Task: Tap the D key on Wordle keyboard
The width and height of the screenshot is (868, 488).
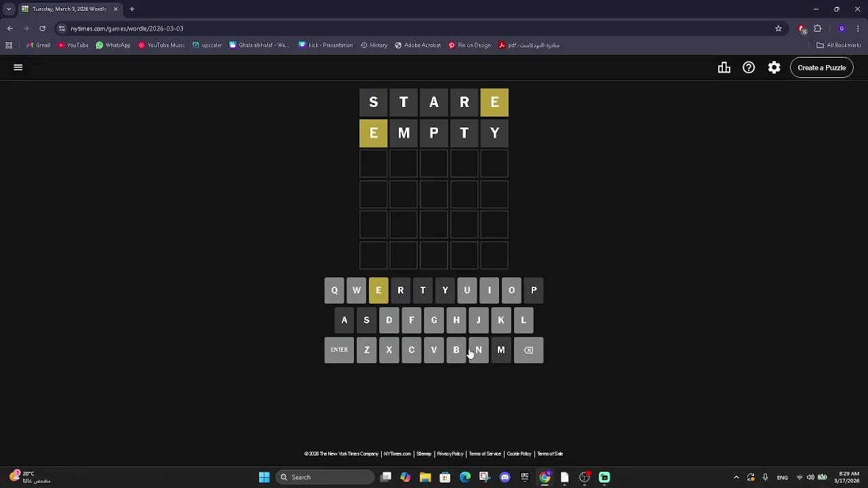Action: pyautogui.click(x=389, y=321)
